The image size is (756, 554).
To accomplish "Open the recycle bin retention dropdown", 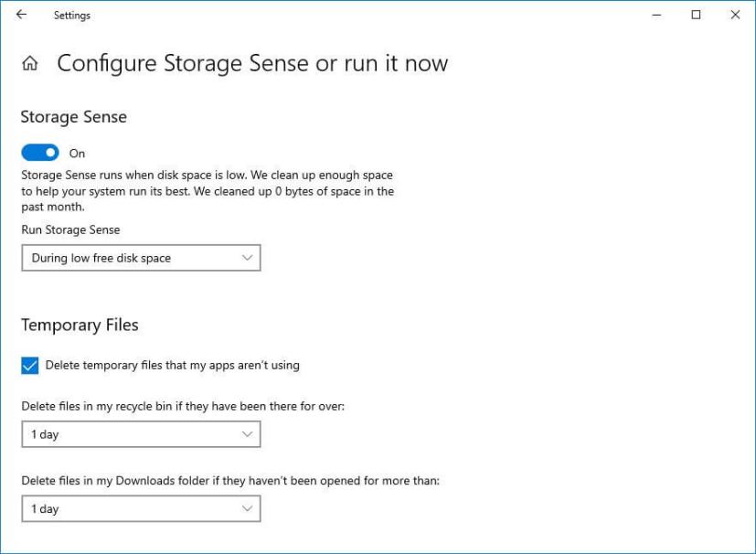I will click(141, 433).
